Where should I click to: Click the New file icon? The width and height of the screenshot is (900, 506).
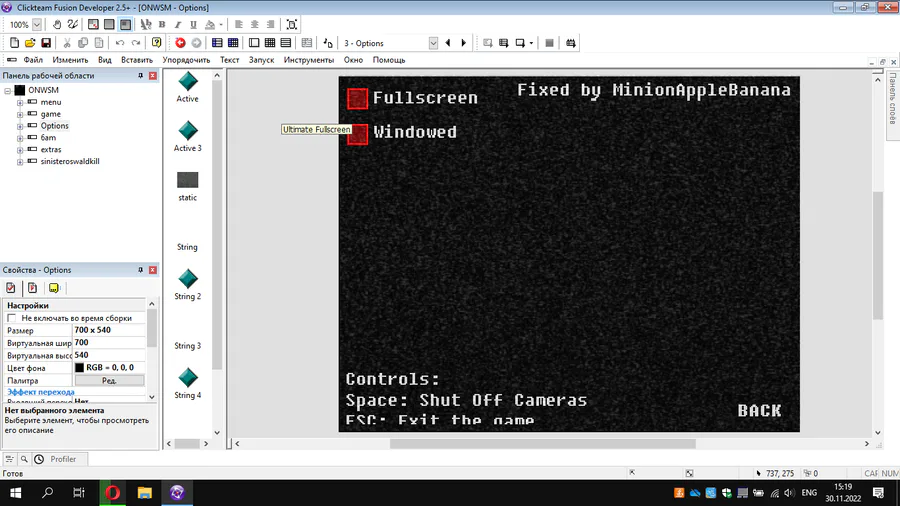14,43
